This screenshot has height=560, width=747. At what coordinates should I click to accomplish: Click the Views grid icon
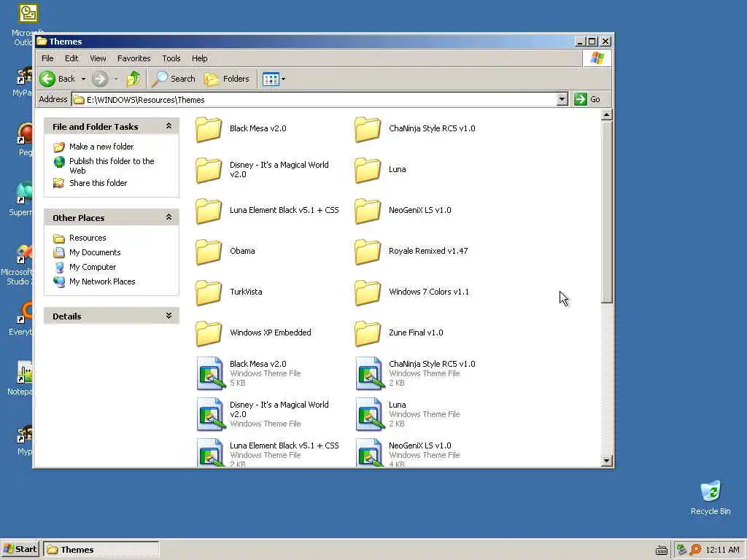coord(271,79)
